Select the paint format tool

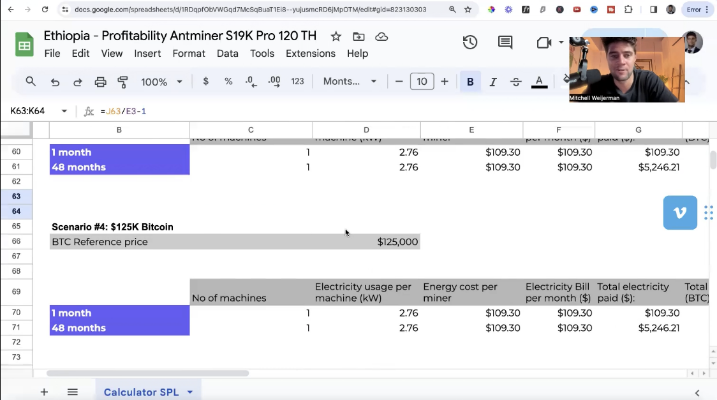[123, 82]
